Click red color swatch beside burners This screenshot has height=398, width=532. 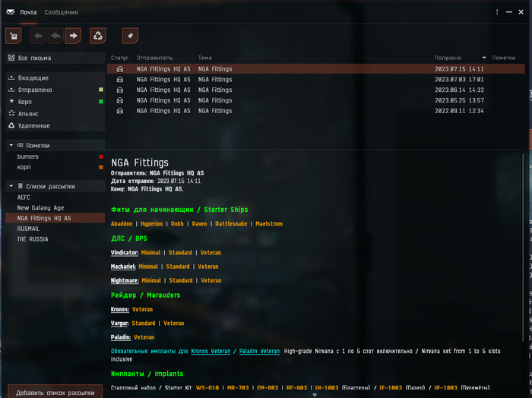click(101, 156)
